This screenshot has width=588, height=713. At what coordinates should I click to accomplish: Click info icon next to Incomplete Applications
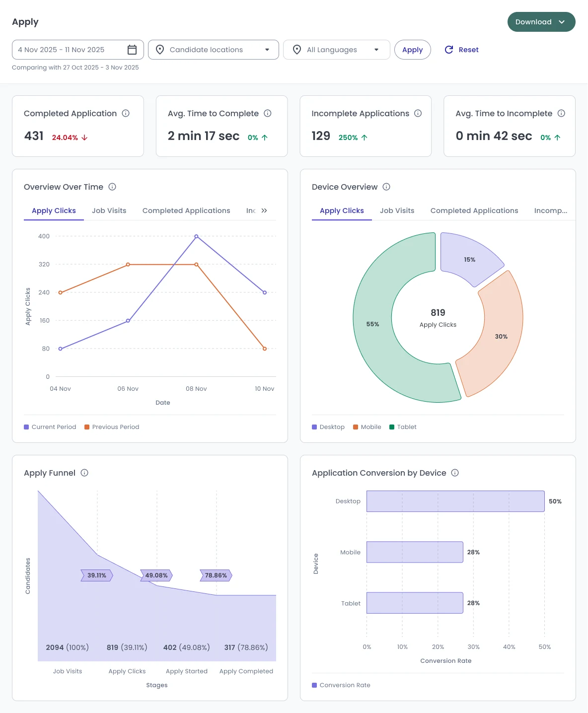pyautogui.click(x=418, y=113)
